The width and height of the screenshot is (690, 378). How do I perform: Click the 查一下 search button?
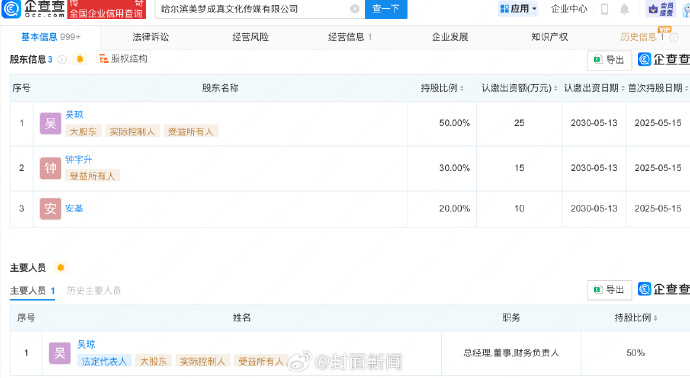point(386,9)
